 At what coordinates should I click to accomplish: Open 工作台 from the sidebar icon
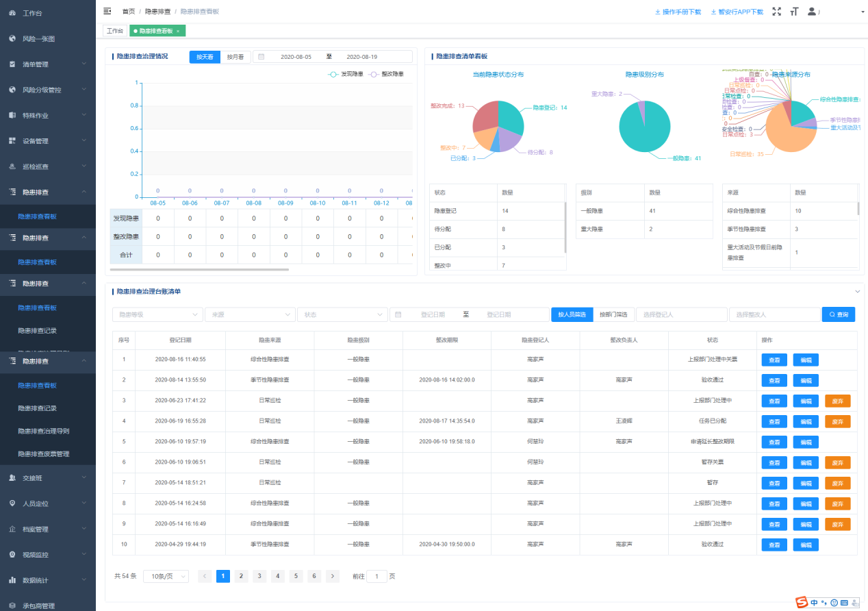tap(12, 13)
